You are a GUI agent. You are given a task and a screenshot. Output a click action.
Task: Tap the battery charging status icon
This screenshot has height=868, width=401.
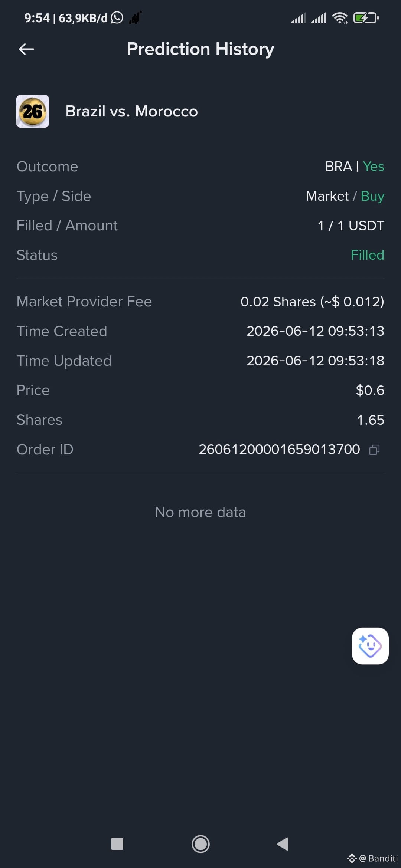coord(366,18)
